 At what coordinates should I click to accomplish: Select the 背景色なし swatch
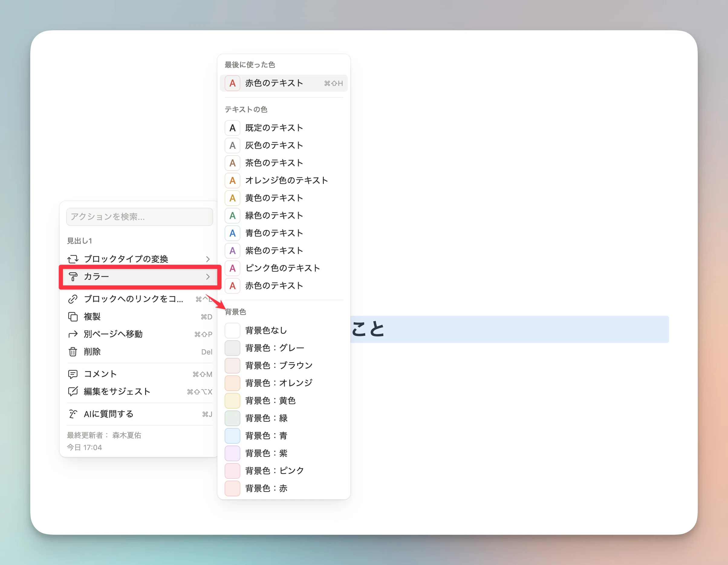(232, 331)
